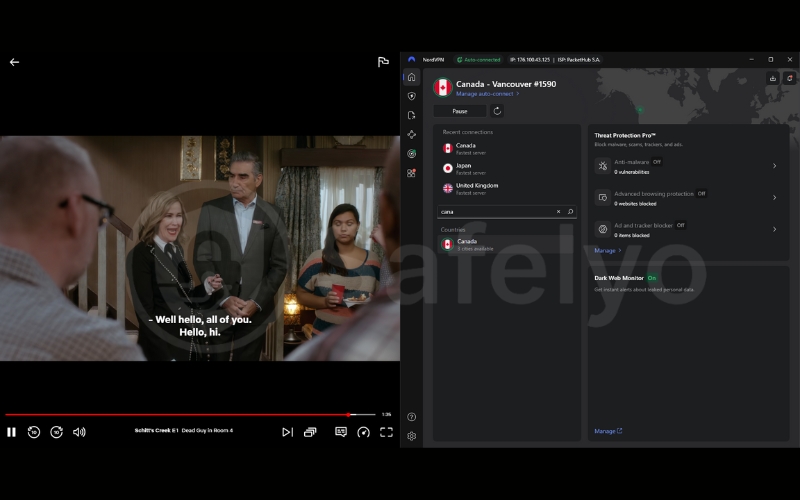Screen dimensions: 800x500
Task: Open Netflix audio and subtitles menu
Action: coord(341,432)
